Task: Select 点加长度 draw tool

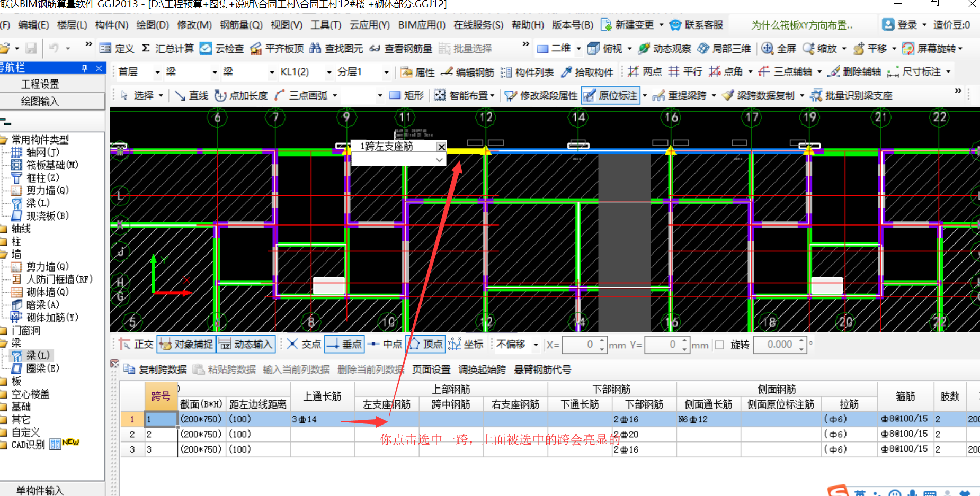Action: tap(241, 95)
